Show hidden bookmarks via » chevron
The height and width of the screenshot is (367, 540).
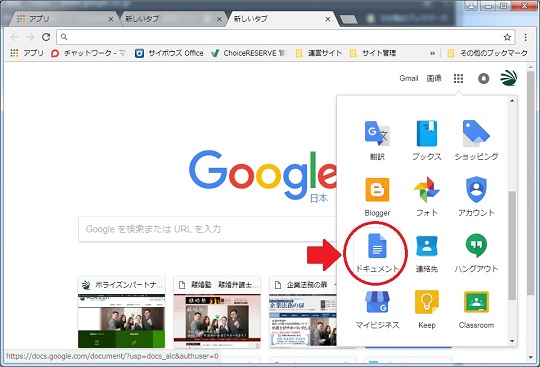pos(432,53)
